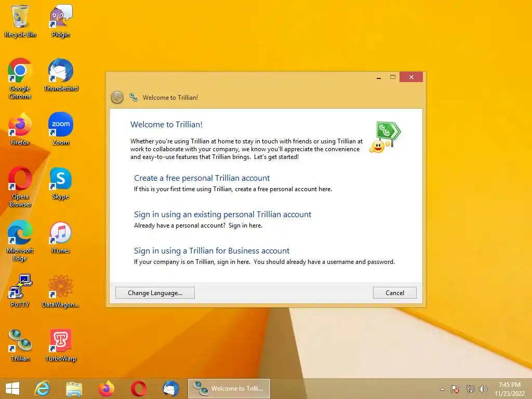Open the Recycle Bin desktop icon
Screen dimensions: 532x399
point(20,21)
